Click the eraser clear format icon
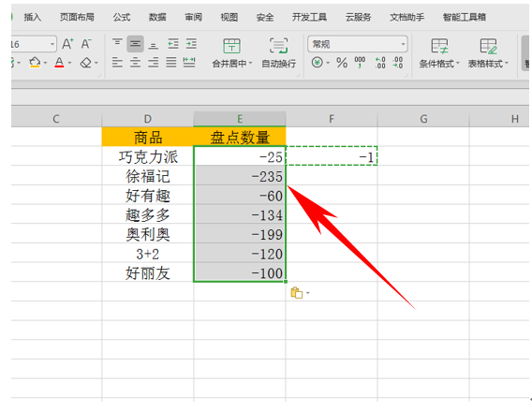This screenshot has width=532, height=411. tap(86, 63)
